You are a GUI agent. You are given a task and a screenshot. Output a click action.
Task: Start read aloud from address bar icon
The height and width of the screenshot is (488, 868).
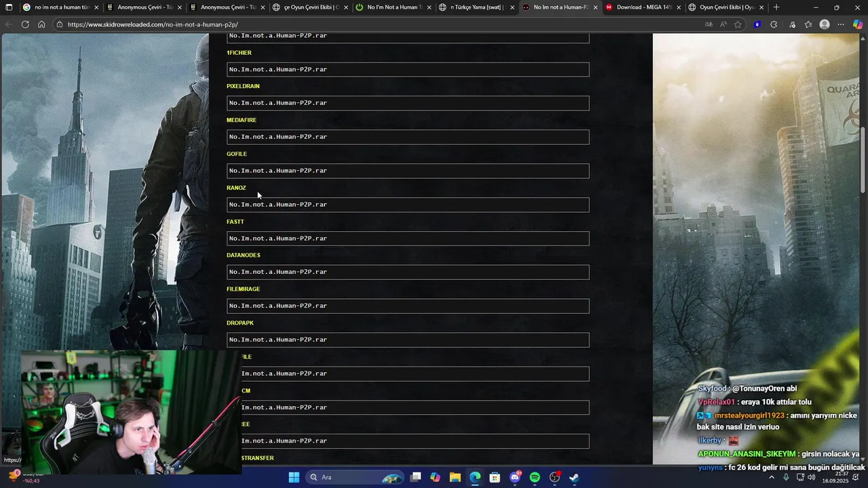[x=724, y=24]
